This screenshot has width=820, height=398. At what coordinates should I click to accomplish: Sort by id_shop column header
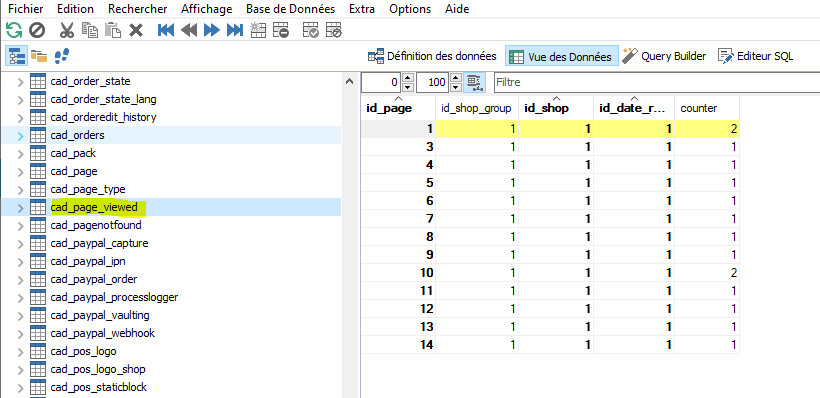(556, 108)
